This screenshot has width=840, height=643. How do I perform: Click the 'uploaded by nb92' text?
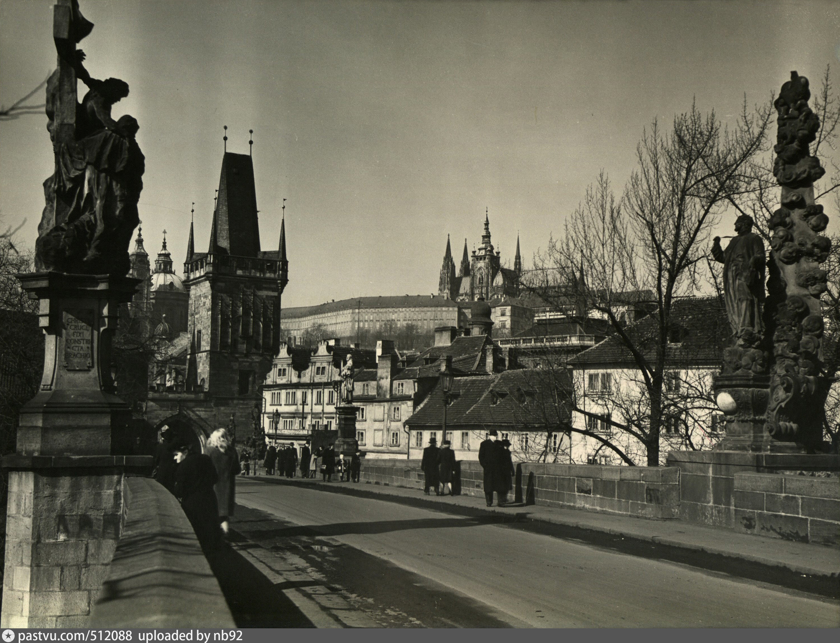190,636
